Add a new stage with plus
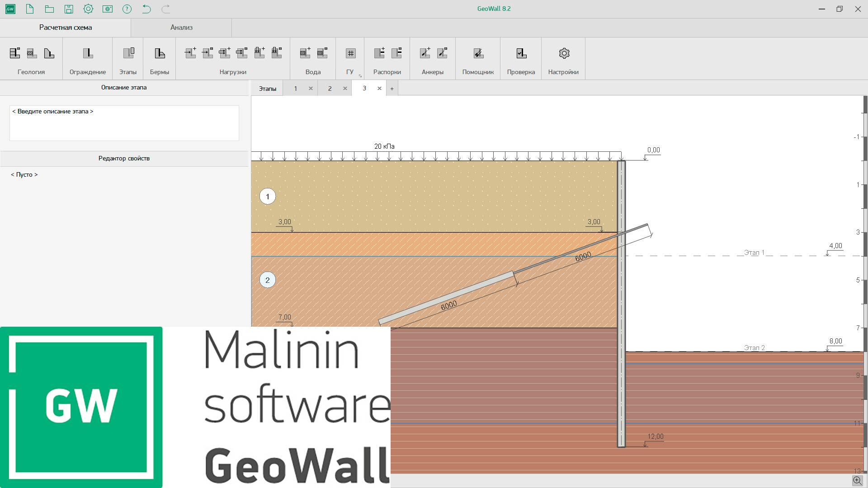 pos(392,89)
